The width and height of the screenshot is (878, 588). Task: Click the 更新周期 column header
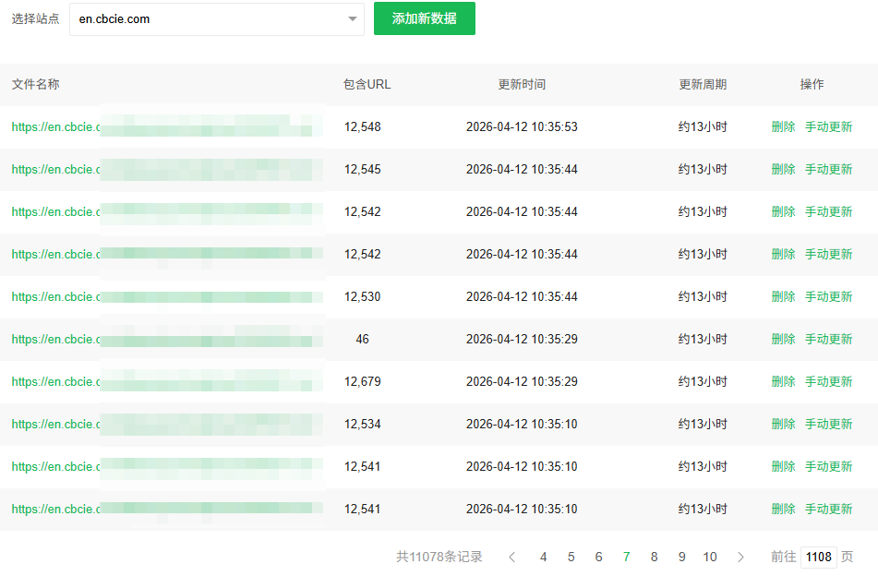703,85
